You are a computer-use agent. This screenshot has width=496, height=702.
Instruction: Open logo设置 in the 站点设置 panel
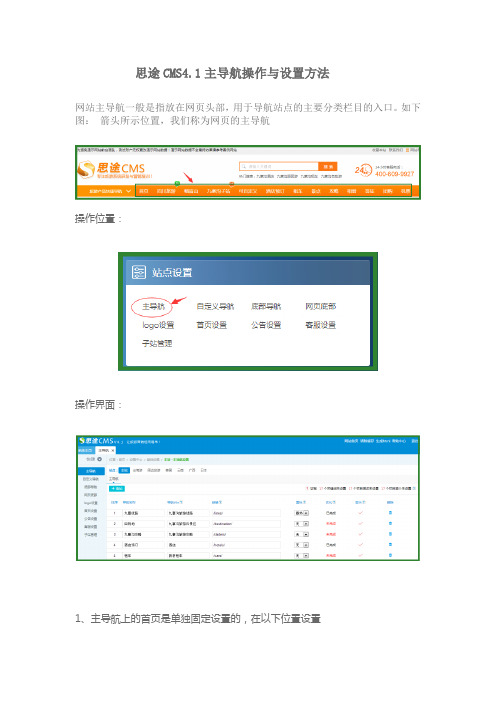[x=158, y=325]
